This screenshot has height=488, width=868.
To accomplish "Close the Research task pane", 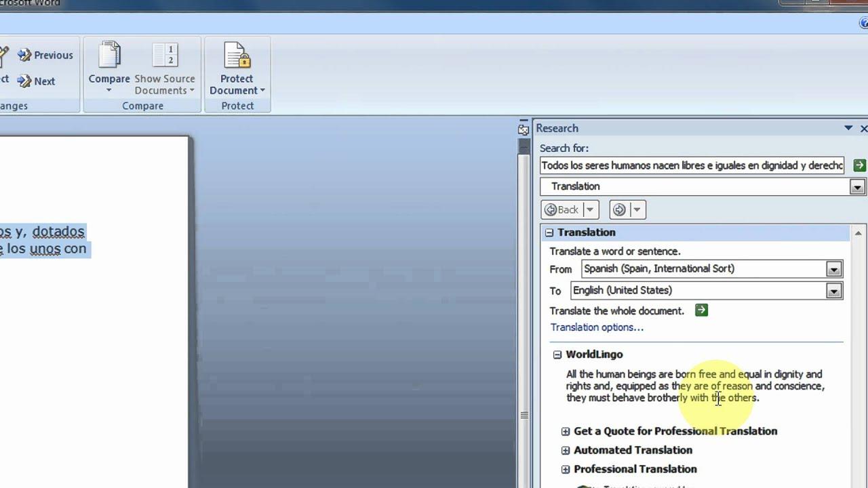I will [x=863, y=128].
